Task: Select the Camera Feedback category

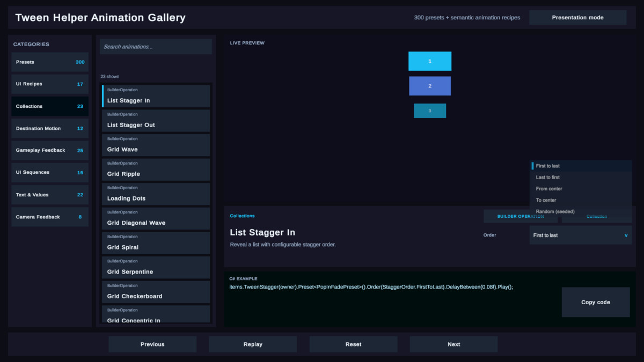Action: (x=50, y=217)
